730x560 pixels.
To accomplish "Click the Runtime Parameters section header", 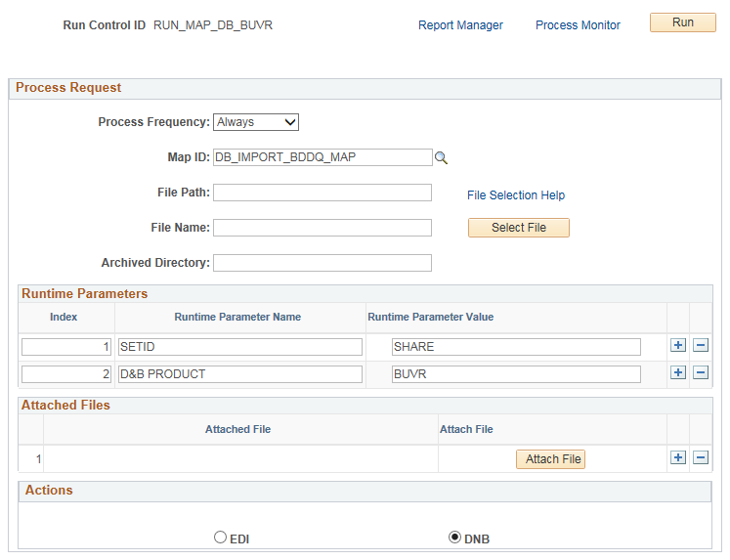I will point(84,294).
